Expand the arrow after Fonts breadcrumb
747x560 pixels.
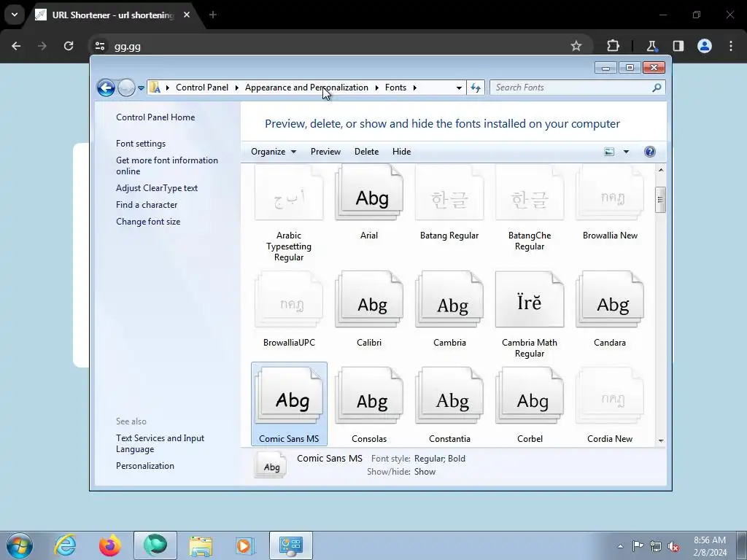415,87
